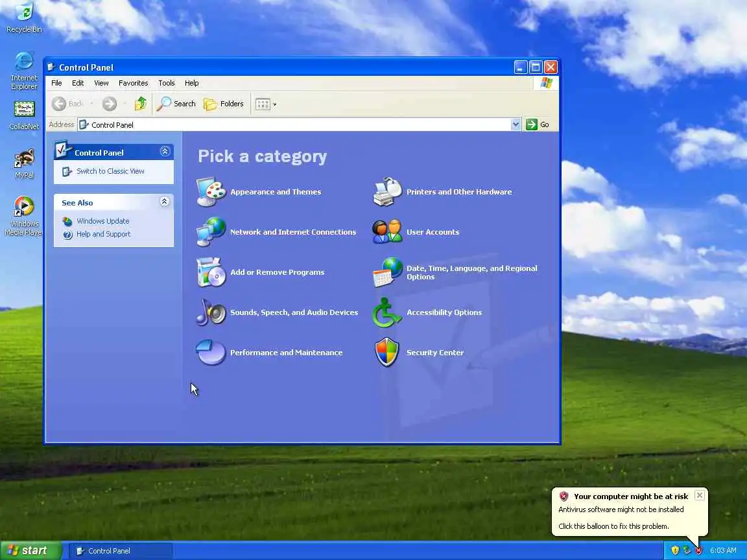Select the MyPal desktop icon

[x=24, y=163]
